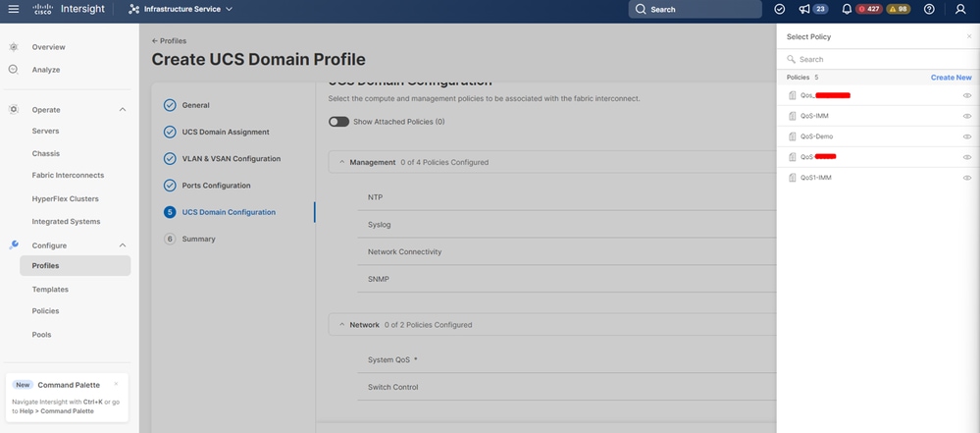The height and width of the screenshot is (433, 980).
Task: Click the Cisco Intersight logo
Action: pyautogui.click(x=69, y=9)
